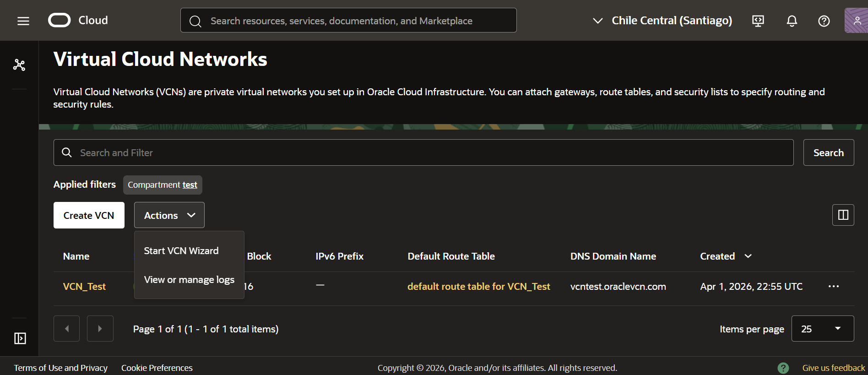Open the hamburger navigation menu
The width and height of the screenshot is (868, 375).
(x=23, y=21)
